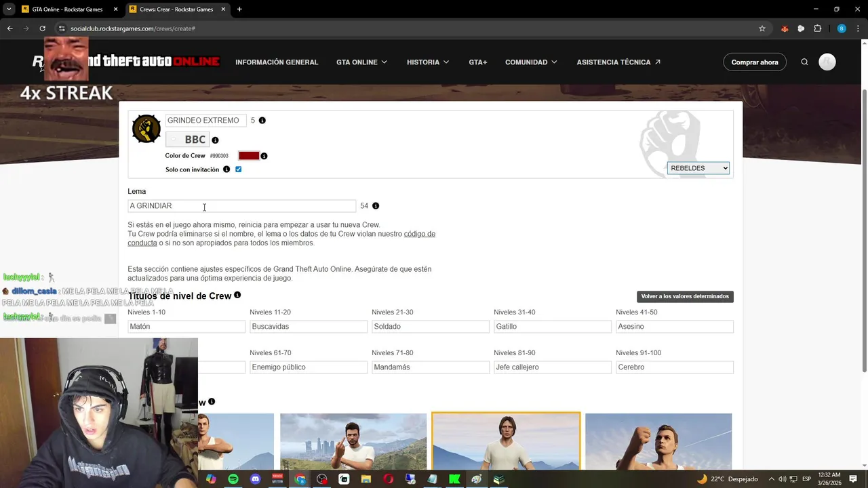Open Spotify from the taskbar
Image resolution: width=868 pixels, height=488 pixels.
point(233,479)
